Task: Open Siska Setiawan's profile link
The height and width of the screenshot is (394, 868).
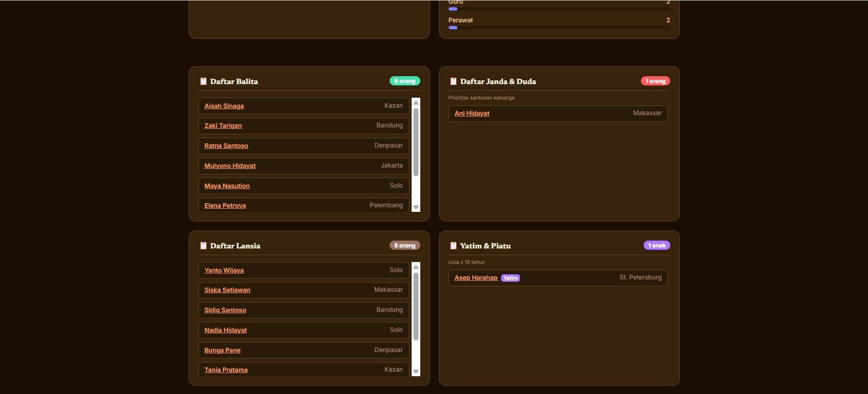Action: click(x=227, y=290)
